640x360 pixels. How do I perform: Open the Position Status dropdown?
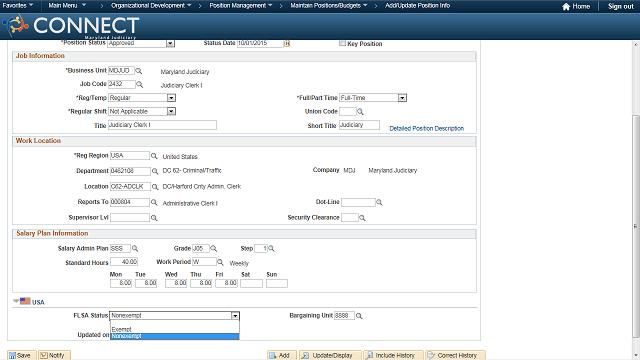coord(170,43)
